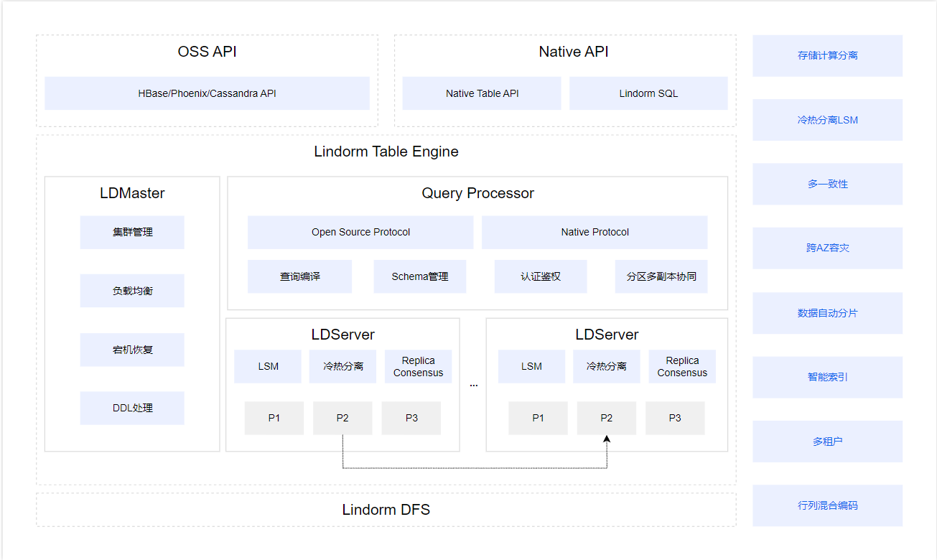Select partition P2 in right LDServer

pos(607,418)
